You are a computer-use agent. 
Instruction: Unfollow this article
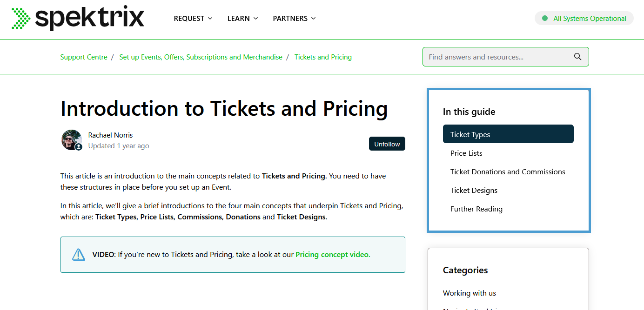point(387,144)
